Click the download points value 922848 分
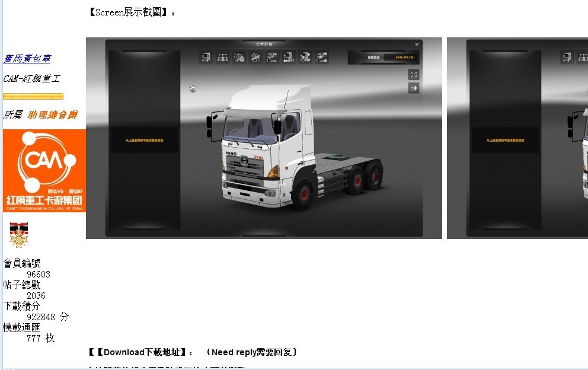 (47, 317)
